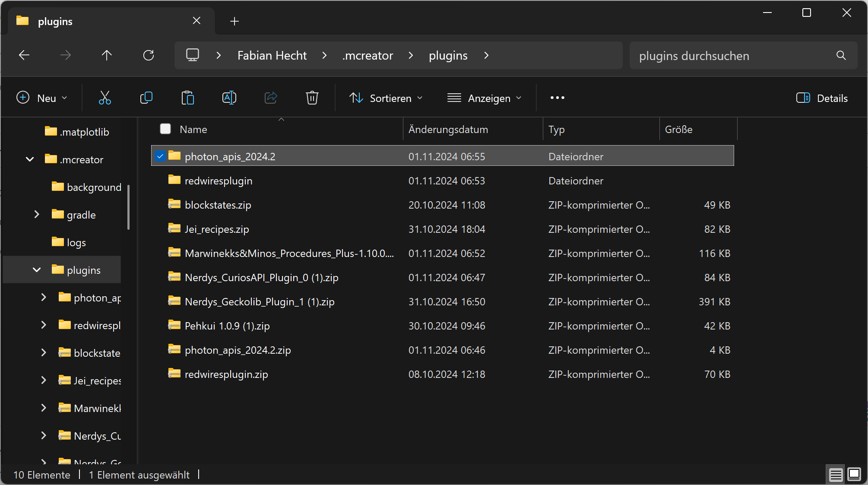Switch to large icons view in status bar

854,474
